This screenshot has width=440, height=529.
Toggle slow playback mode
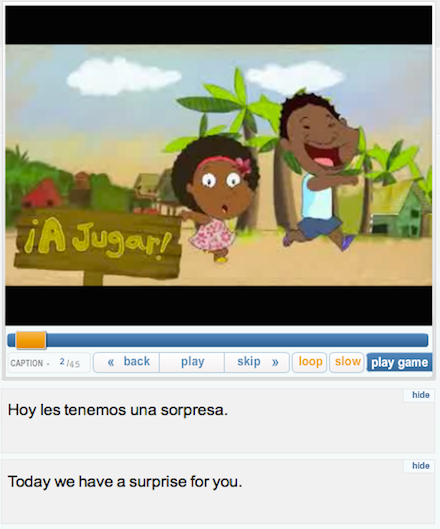coord(347,362)
